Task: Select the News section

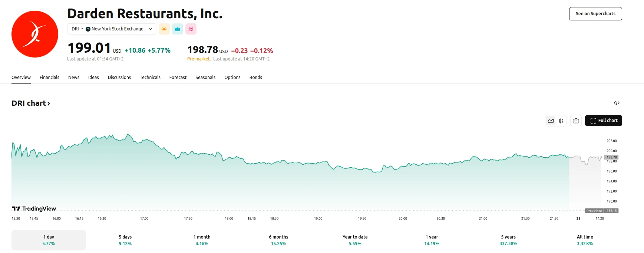Action: coord(74,77)
